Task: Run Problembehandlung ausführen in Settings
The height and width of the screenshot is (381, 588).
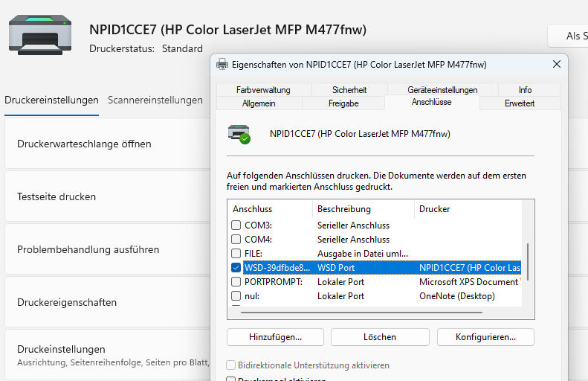Action: click(x=107, y=249)
